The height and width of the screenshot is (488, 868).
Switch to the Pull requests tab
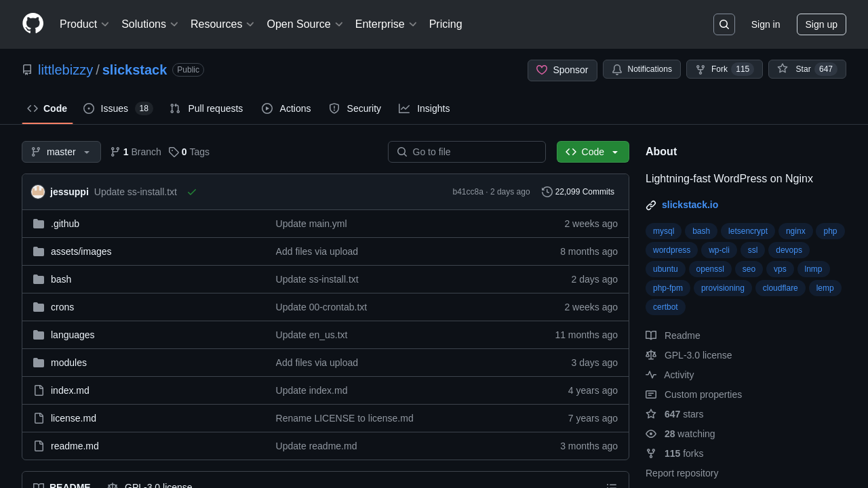click(206, 108)
